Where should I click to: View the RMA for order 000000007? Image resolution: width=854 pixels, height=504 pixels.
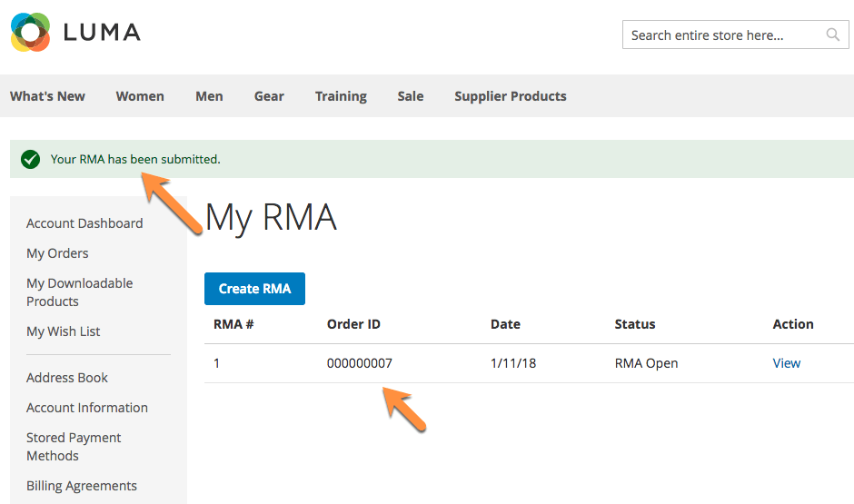tap(786, 363)
